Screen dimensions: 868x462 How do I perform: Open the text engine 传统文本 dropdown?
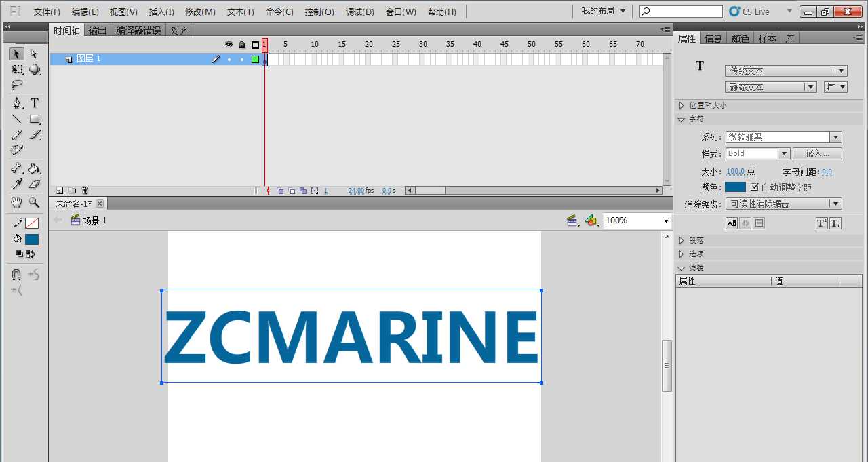tap(786, 71)
